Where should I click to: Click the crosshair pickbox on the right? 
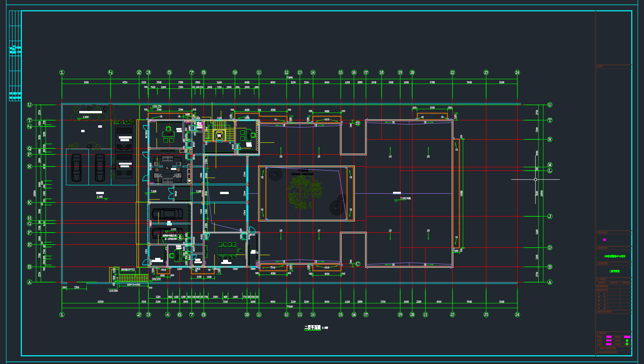(x=535, y=180)
